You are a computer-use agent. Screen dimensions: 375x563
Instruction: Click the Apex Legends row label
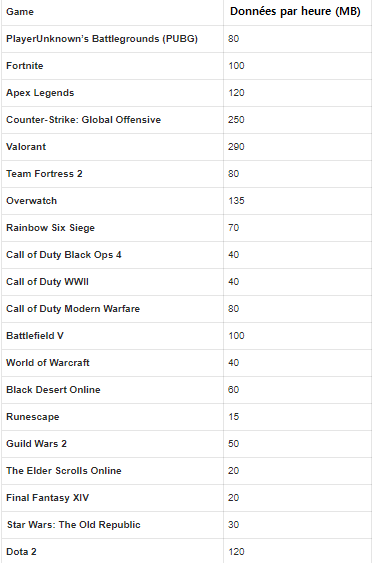tap(40, 93)
